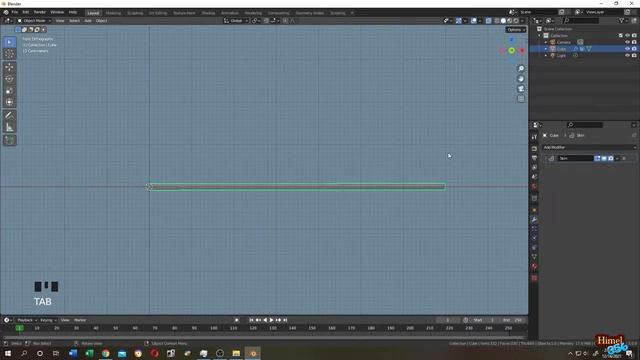The width and height of the screenshot is (640, 360).
Task: Open the viewport Add menu
Action: tap(88, 21)
